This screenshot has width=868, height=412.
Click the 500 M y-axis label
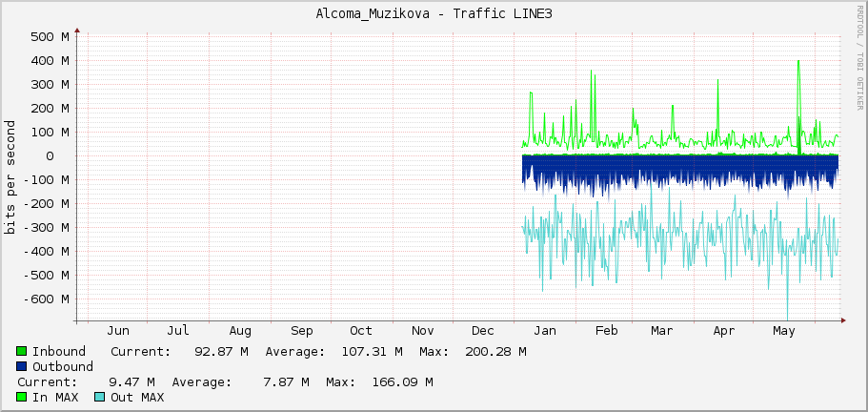tap(50, 37)
